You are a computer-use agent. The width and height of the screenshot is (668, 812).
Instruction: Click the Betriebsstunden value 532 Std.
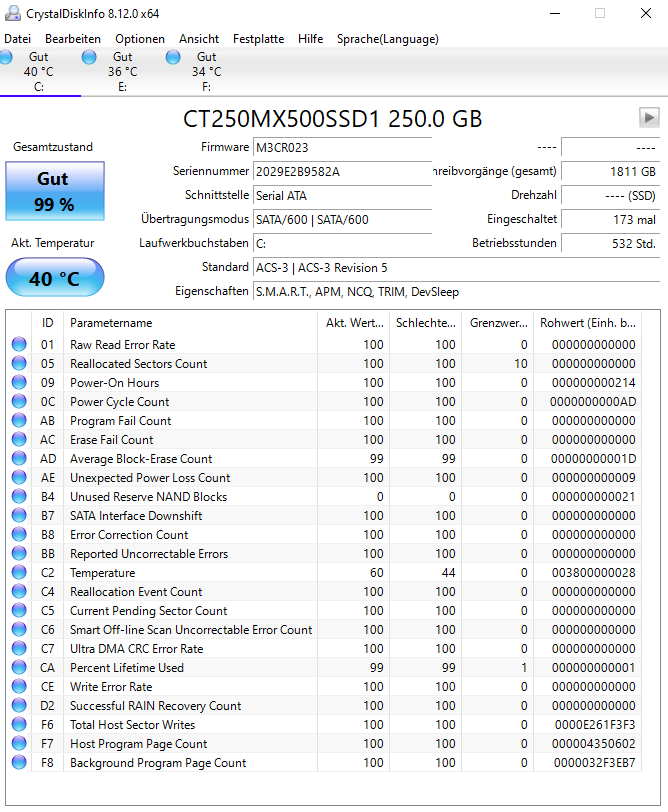pyautogui.click(x=611, y=243)
